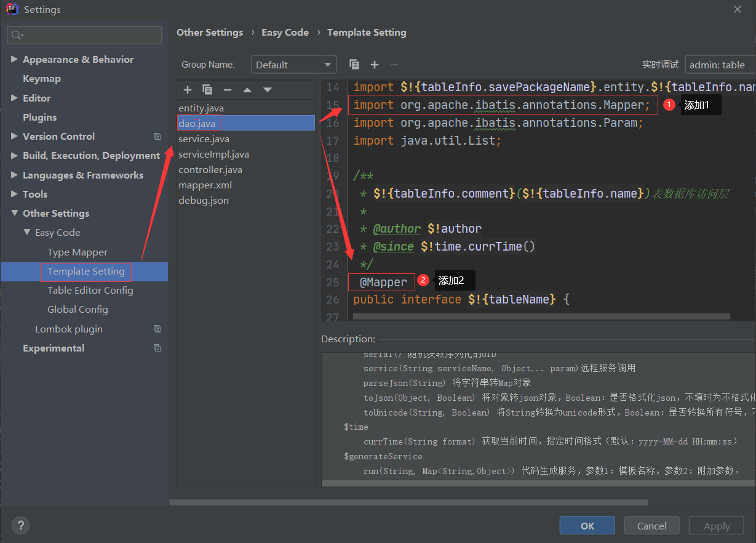756x543 pixels.
Task: Remove the selected template from the list
Action: click(x=228, y=90)
